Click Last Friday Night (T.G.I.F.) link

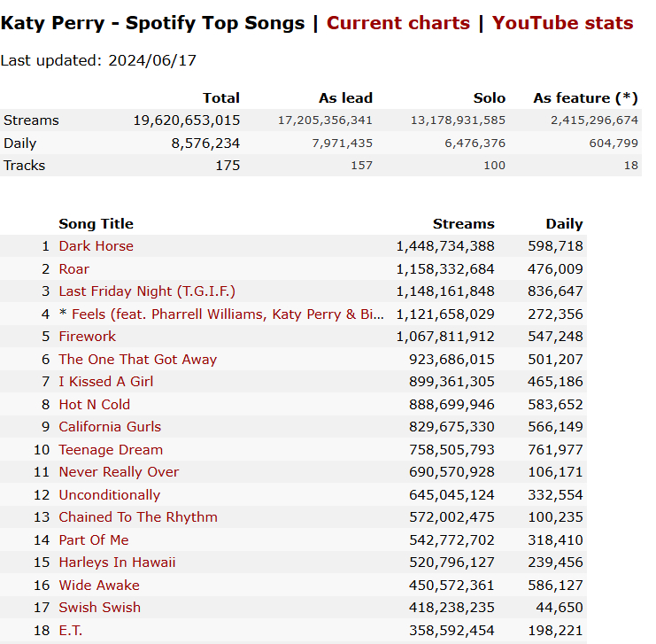(x=147, y=291)
